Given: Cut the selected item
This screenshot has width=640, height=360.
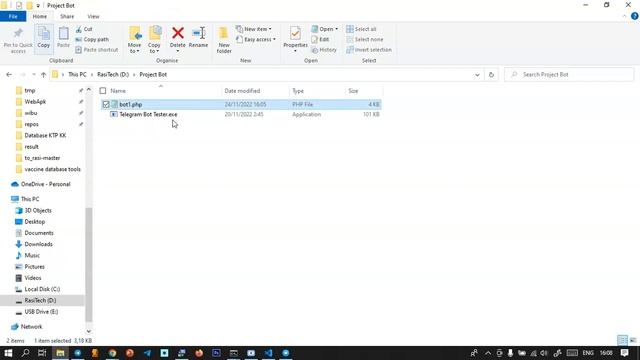Looking at the screenshot, I should click(x=84, y=29).
